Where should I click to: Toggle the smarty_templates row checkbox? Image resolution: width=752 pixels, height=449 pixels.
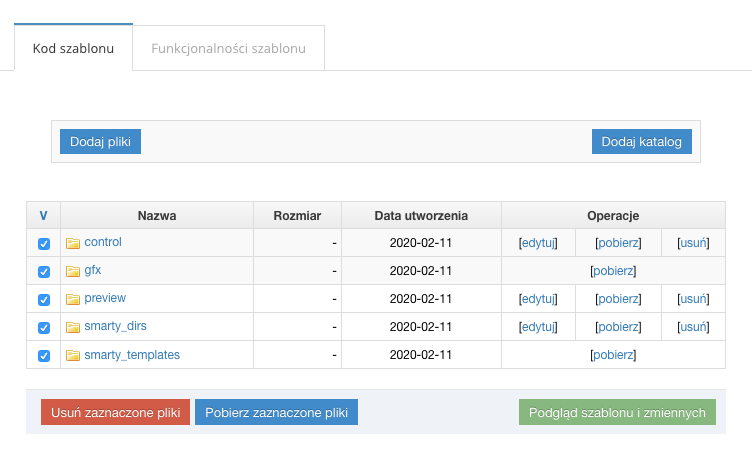pos(44,356)
